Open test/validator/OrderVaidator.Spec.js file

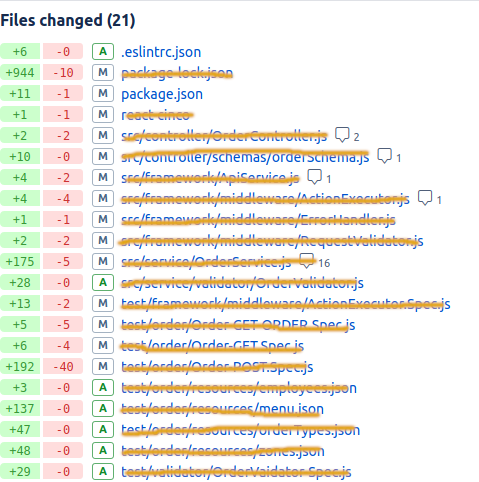click(236, 472)
